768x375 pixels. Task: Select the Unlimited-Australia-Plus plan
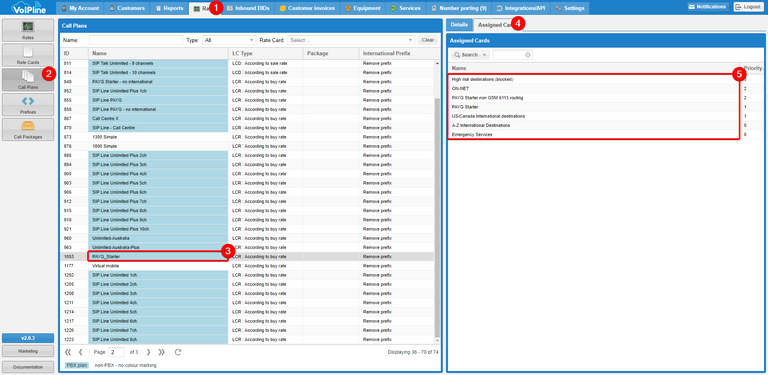click(x=246, y=247)
